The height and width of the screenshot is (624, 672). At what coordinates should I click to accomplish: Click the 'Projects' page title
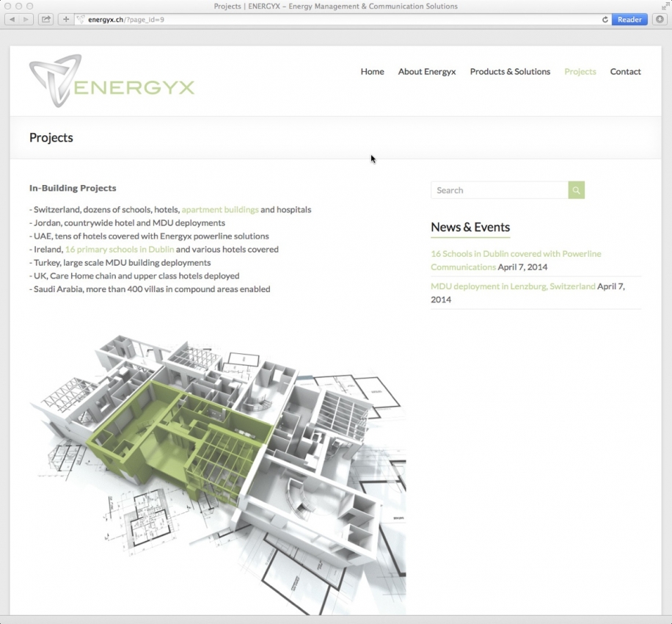pos(51,138)
